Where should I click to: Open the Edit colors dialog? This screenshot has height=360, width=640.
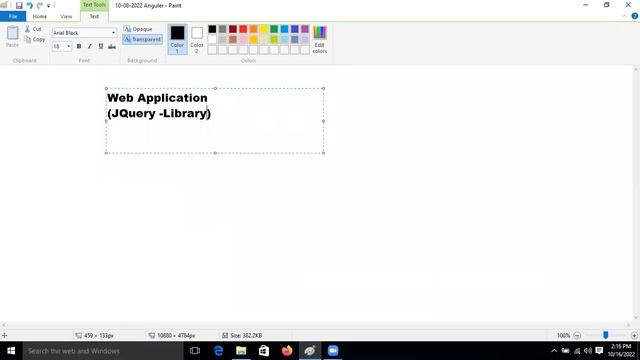pyautogui.click(x=320, y=39)
